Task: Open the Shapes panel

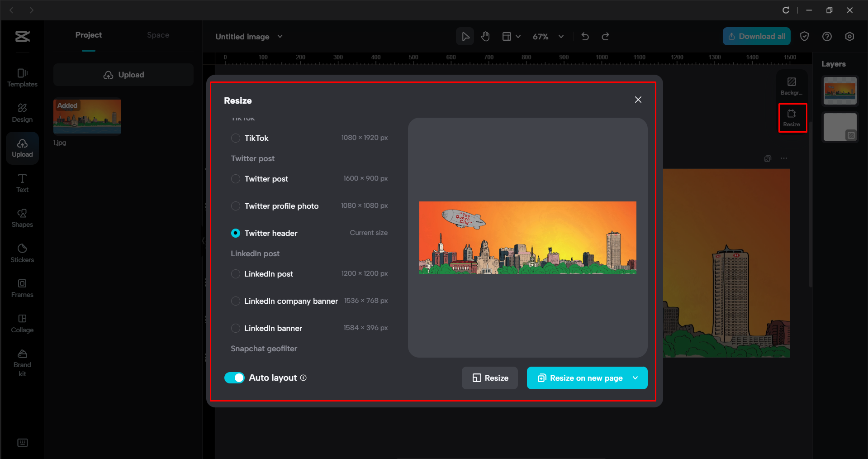Action: (22, 218)
